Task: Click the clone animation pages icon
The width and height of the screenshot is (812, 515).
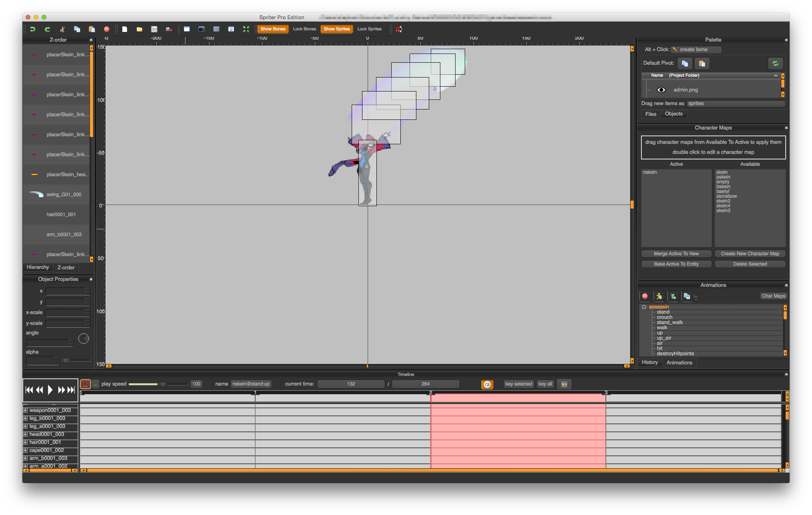Action: click(x=687, y=296)
